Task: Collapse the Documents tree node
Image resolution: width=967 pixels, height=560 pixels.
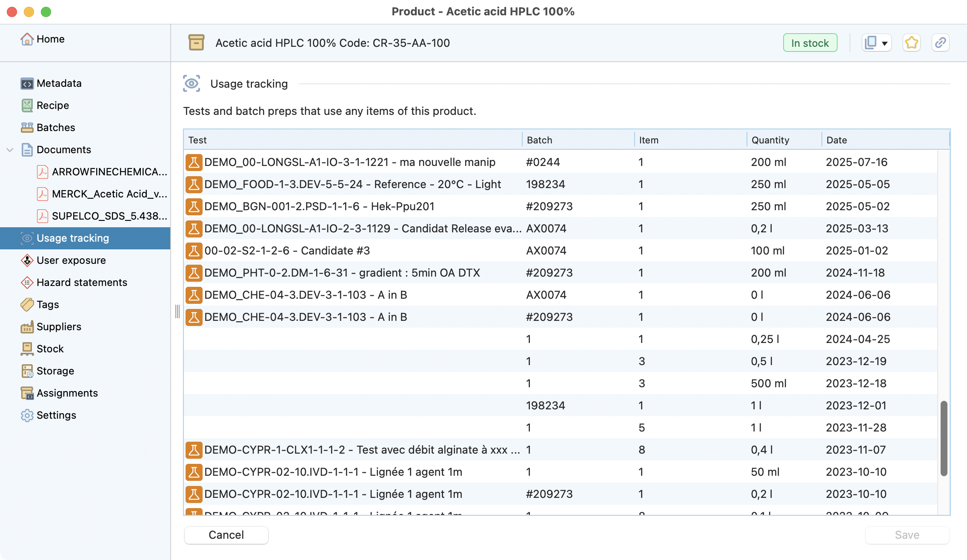Action: (x=10, y=150)
